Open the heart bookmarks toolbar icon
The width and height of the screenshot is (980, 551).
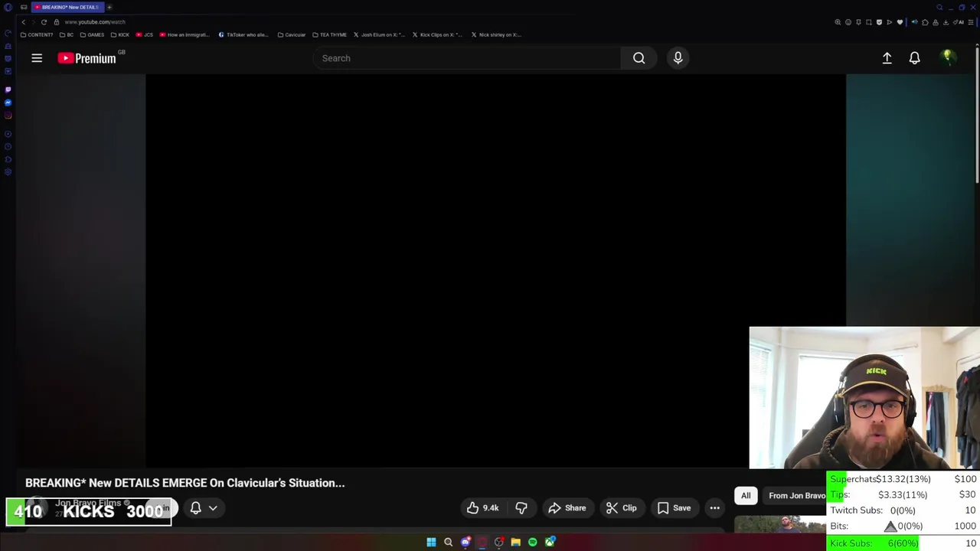pos(900,22)
